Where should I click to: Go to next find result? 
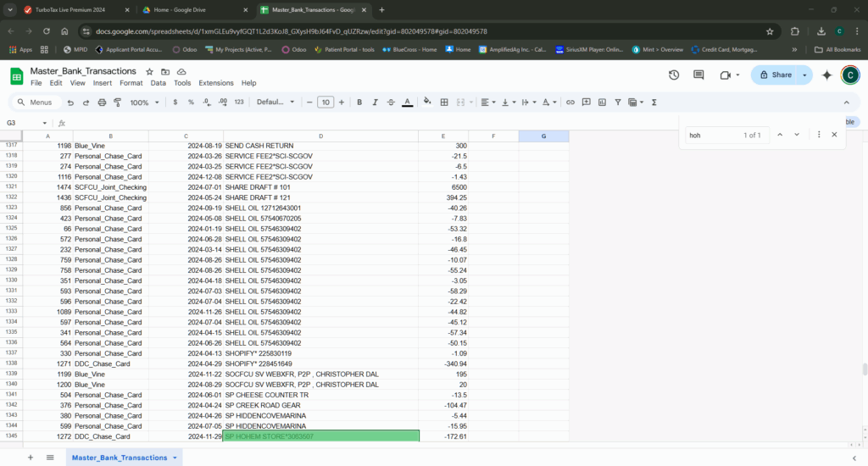[x=797, y=135]
